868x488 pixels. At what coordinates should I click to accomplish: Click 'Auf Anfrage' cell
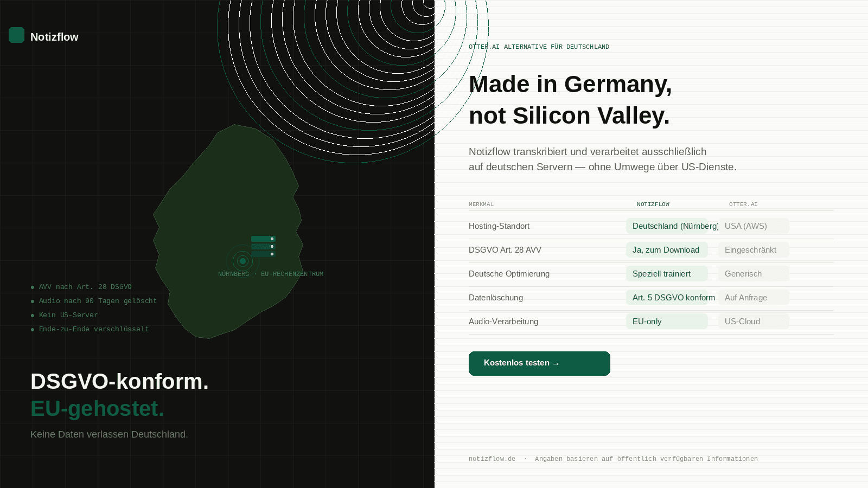754,298
